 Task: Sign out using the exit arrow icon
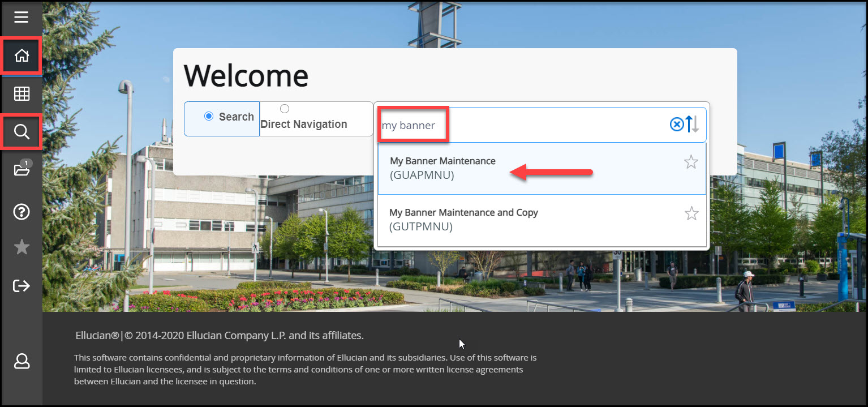[22, 286]
